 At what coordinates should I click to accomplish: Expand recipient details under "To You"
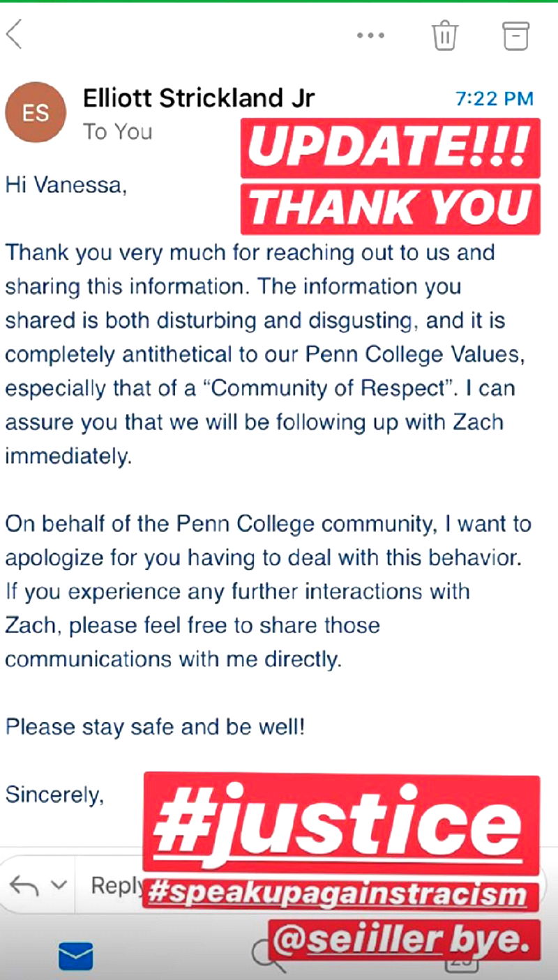(x=117, y=131)
